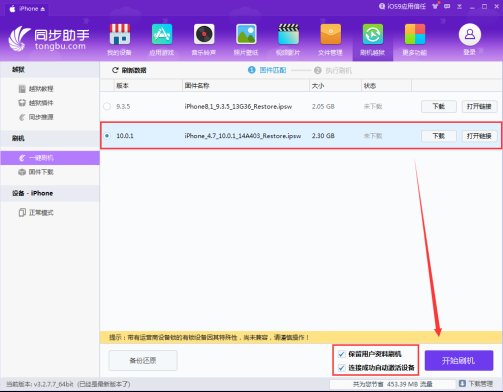This screenshot has height=392, width=503.
Task: Click 打开链接 button for firmware 9.3.5
Action: [479, 106]
